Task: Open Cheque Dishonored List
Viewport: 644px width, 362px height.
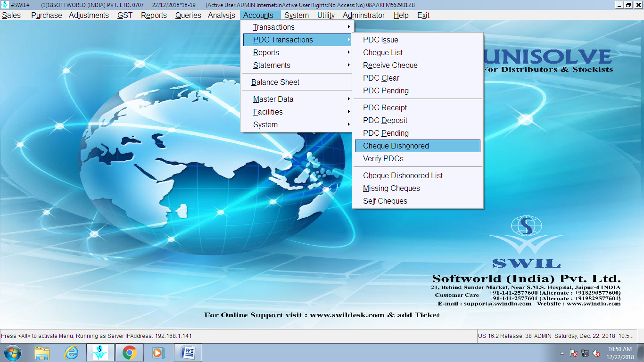Action: (x=418, y=176)
